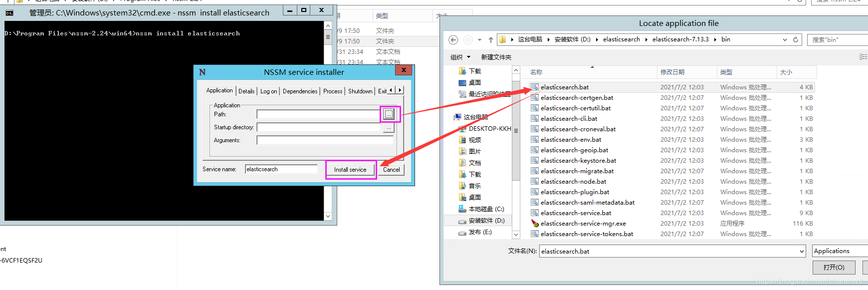Sort files by 类型 column

point(747,72)
